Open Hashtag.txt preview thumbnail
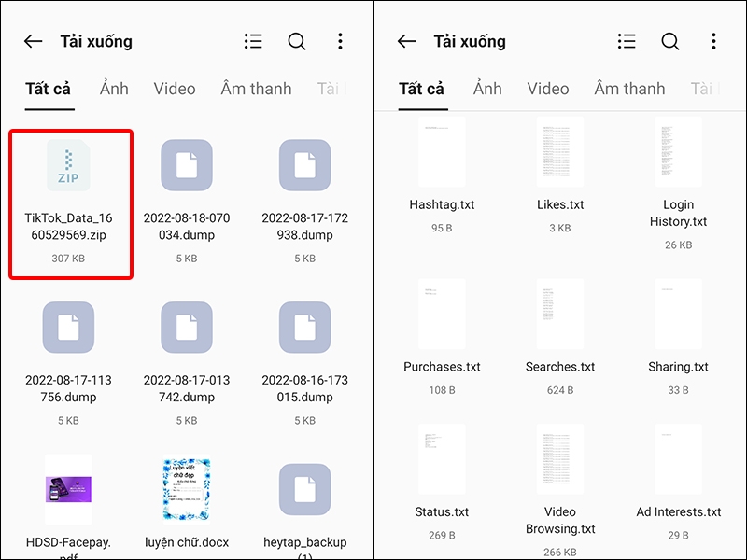Viewport: 747px width, 560px height. coord(442,151)
